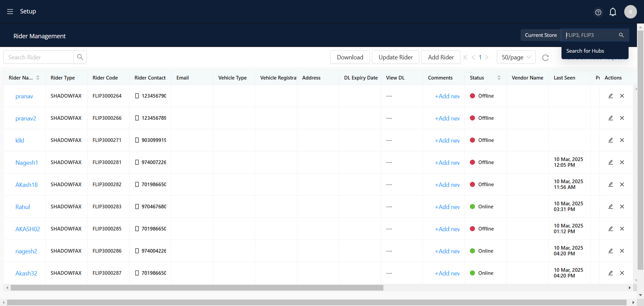Image resolution: width=644 pixels, height=306 pixels.
Task: Click the Add Rider button
Action: coord(441,57)
